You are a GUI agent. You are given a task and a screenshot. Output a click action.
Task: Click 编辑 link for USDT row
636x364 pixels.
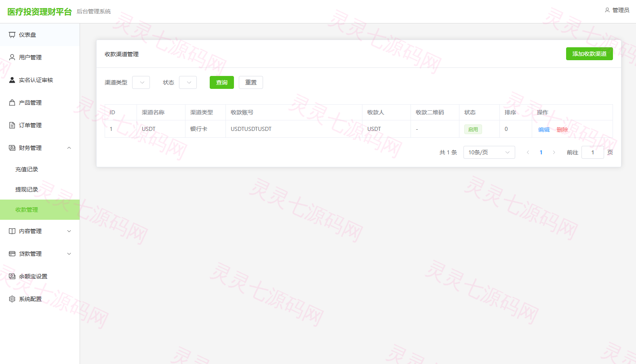544,130
